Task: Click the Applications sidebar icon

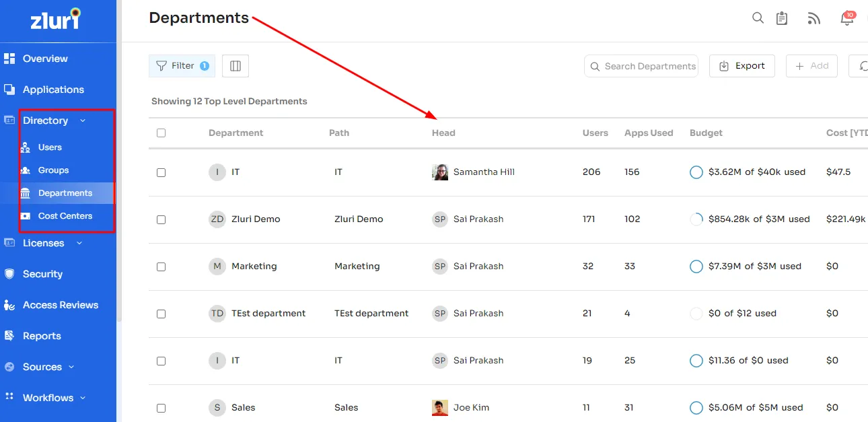Action: 9,90
